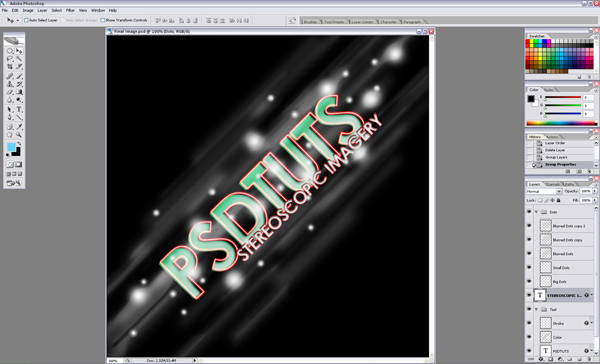This screenshot has height=364, width=600.
Task: Select the Move tool in toolbox
Action: (x=19, y=51)
